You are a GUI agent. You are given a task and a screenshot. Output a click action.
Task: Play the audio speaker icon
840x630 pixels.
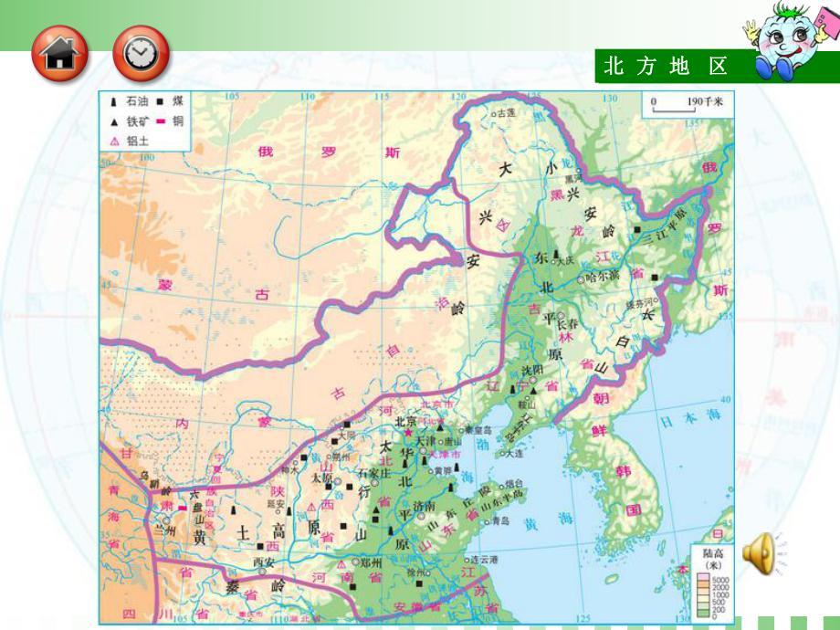coord(763,553)
